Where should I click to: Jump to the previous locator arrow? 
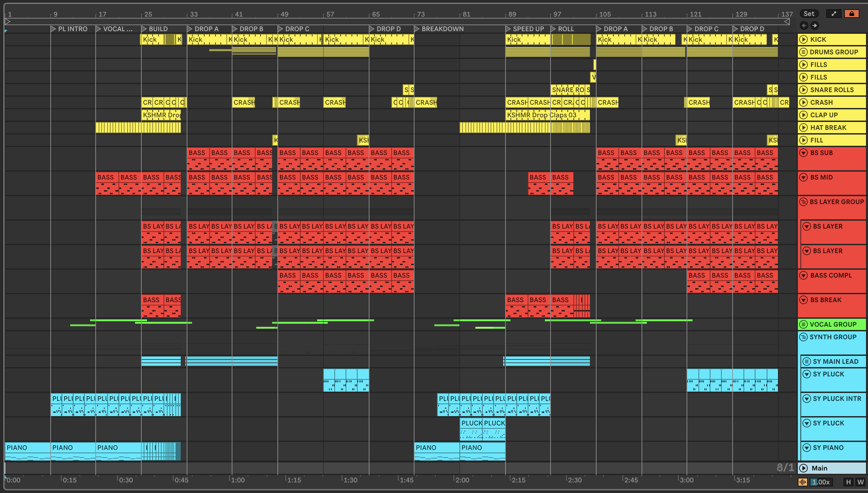(804, 26)
